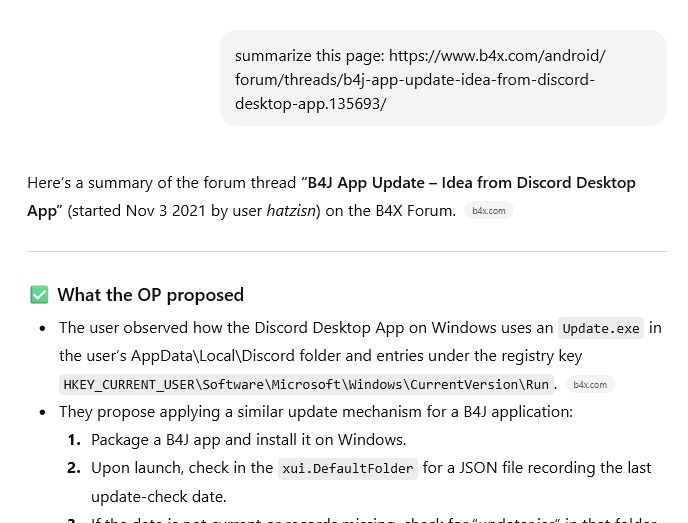Screen dimensions: 688x523
Task: Click the HKEY_CURRENT_USER registry key code
Action: click(306, 384)
